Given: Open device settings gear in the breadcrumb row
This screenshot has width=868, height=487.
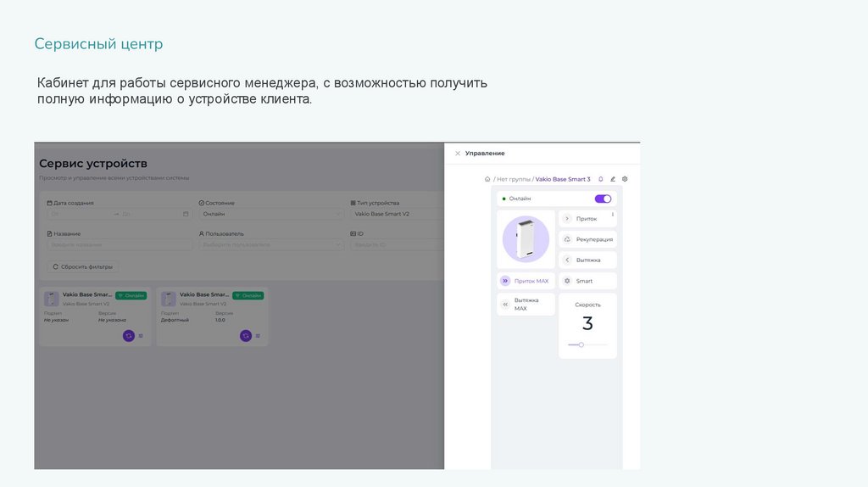Looking at the screenshot, I should [625, 179].
